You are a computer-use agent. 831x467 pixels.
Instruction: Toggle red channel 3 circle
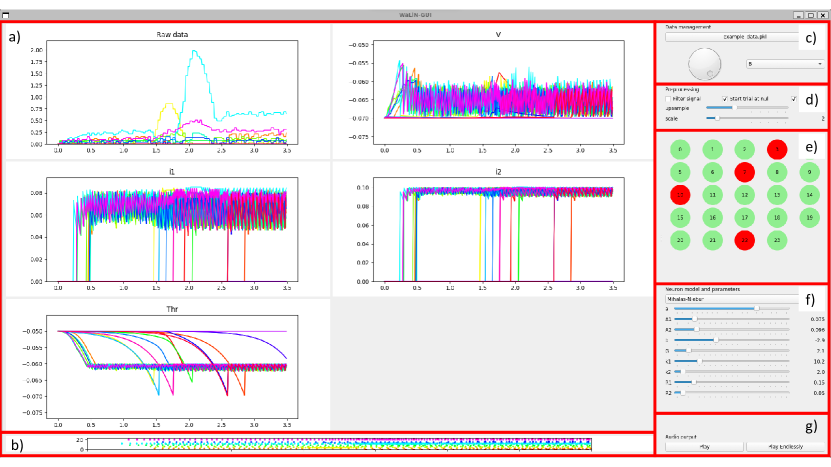tap(777, 149)
